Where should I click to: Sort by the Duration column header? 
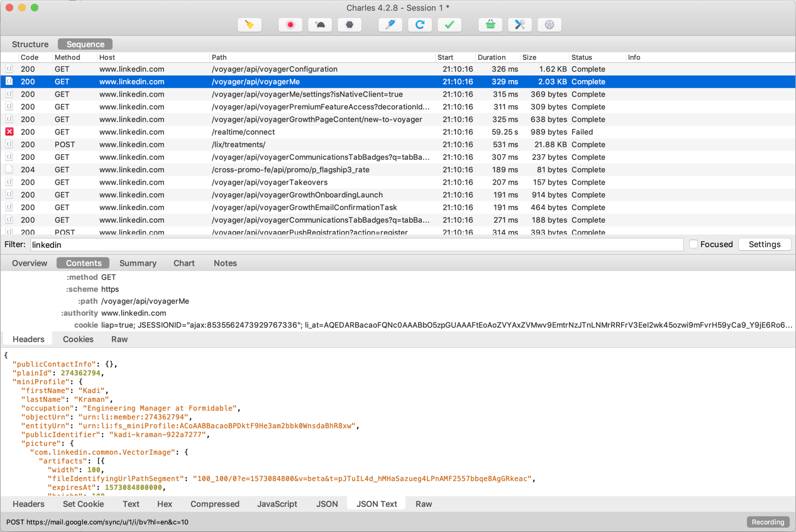tap(491, 58)
